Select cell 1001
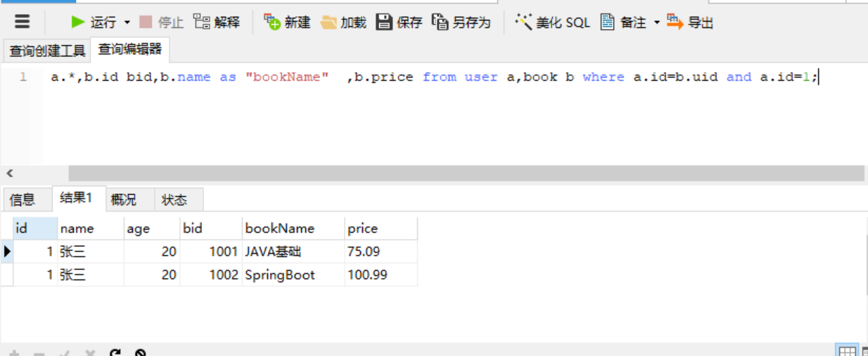Viewport: 868px width, 356px height. (x=211, y=251)
